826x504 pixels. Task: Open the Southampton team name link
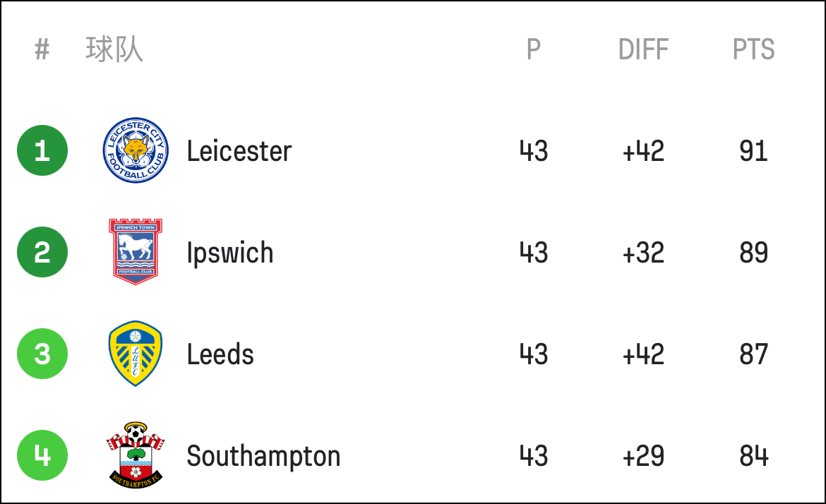click(x=263, y=456)
